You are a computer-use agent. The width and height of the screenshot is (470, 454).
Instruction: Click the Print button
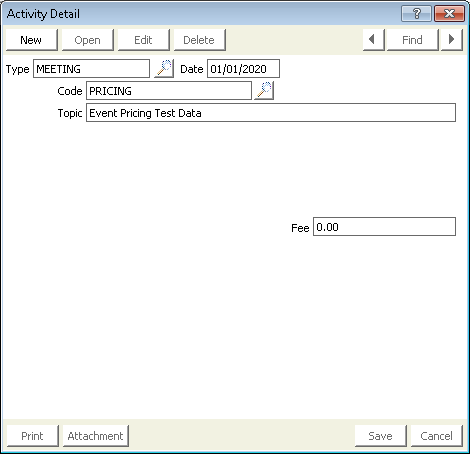click(x=33, y=436)
